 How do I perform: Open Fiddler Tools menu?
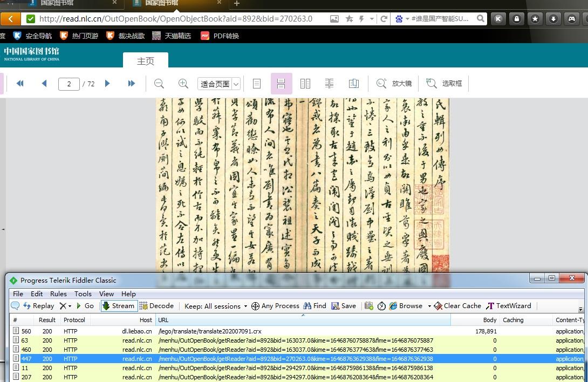[x=83, y=294]
